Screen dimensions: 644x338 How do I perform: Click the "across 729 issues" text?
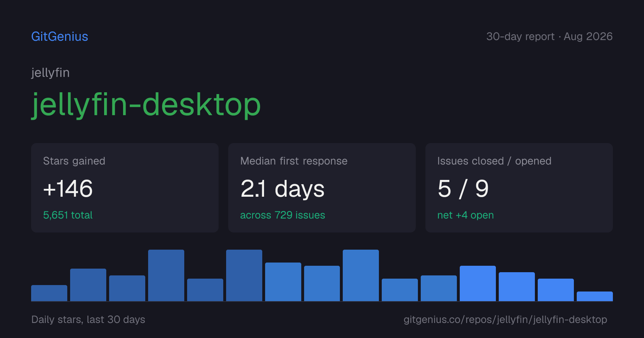[283, 215]
